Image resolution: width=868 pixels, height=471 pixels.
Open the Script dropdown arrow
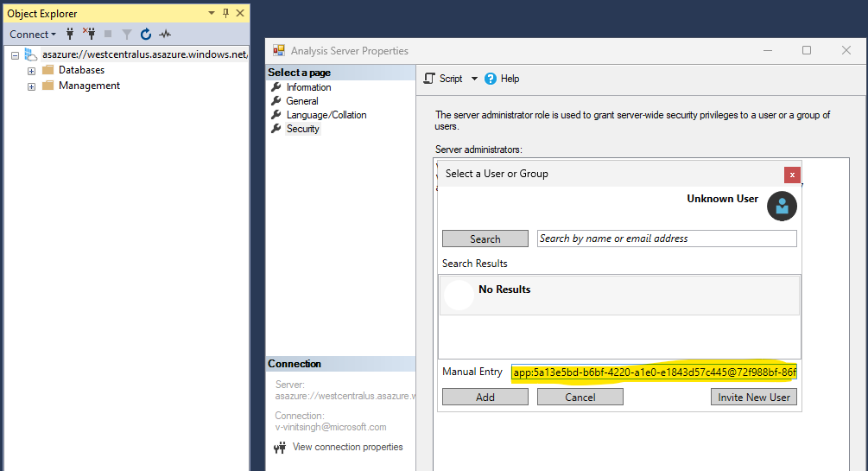pos(474,79)
